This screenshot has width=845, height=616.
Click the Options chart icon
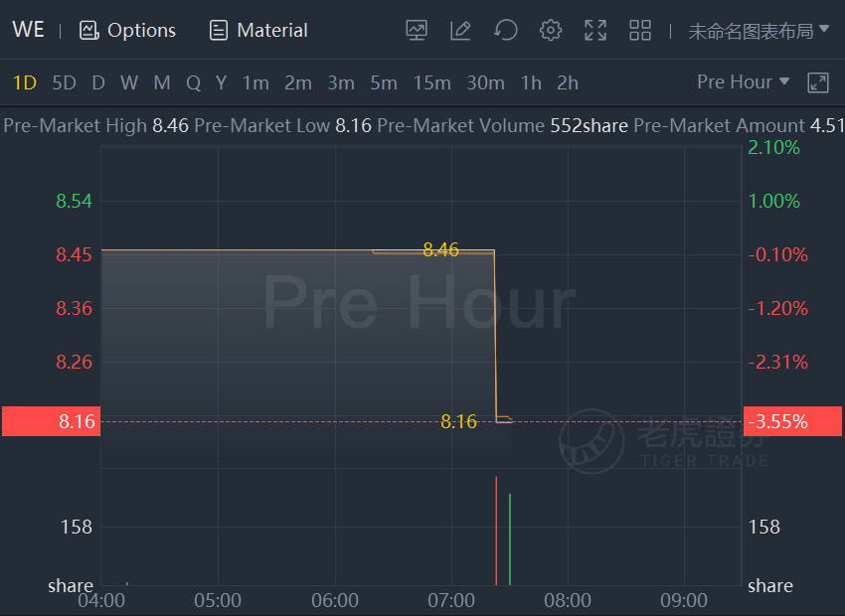[x=88, y=30]
